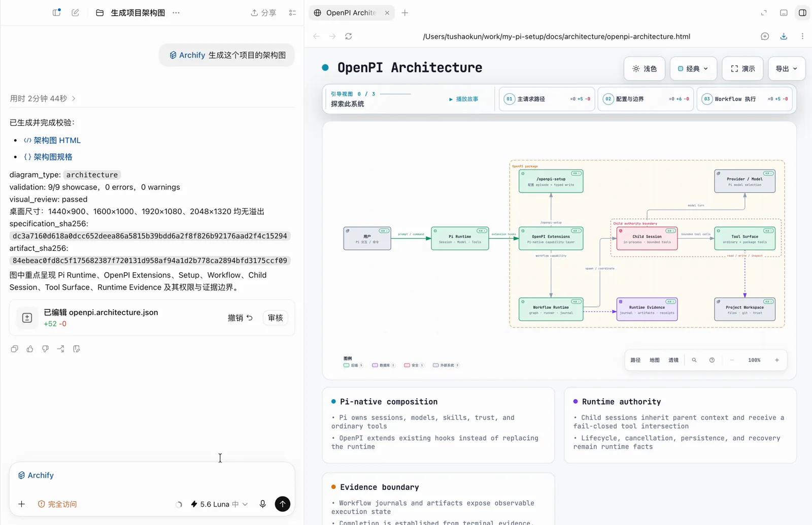Click the branch/fork response icon
The height and width of the screenshot is (525, 812).
61,349
